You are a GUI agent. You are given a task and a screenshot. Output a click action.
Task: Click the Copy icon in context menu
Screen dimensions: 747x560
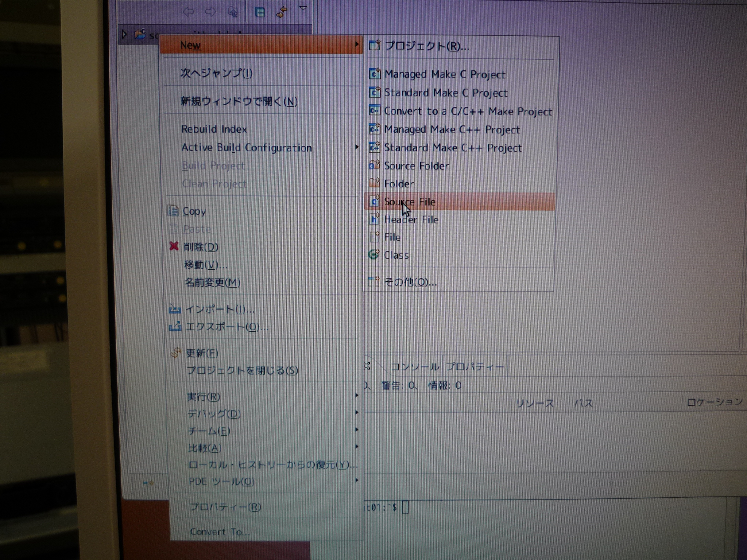click(x=173, y=211)
